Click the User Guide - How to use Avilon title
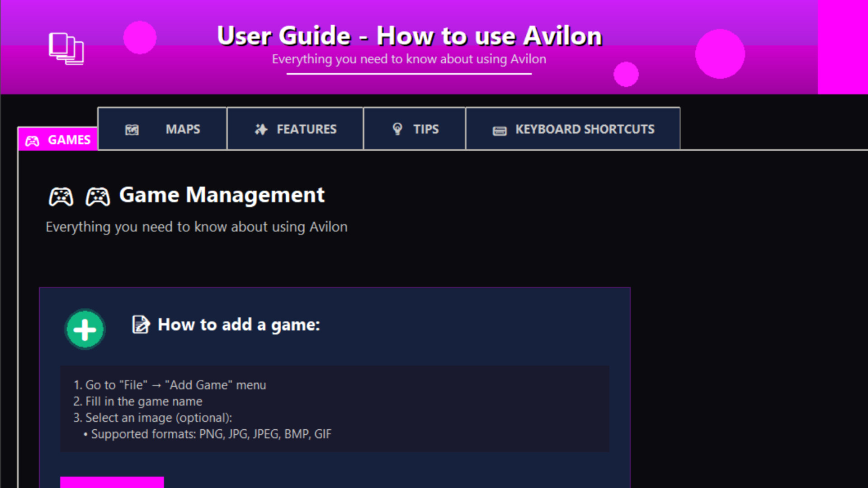This screenshot has height=488, width=868. coord(409,35)
